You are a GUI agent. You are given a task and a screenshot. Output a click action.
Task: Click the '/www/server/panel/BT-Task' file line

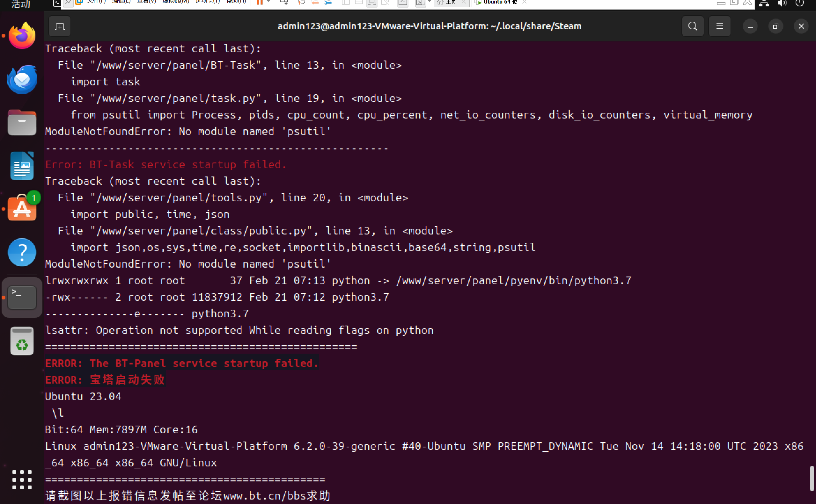point(230,65)
